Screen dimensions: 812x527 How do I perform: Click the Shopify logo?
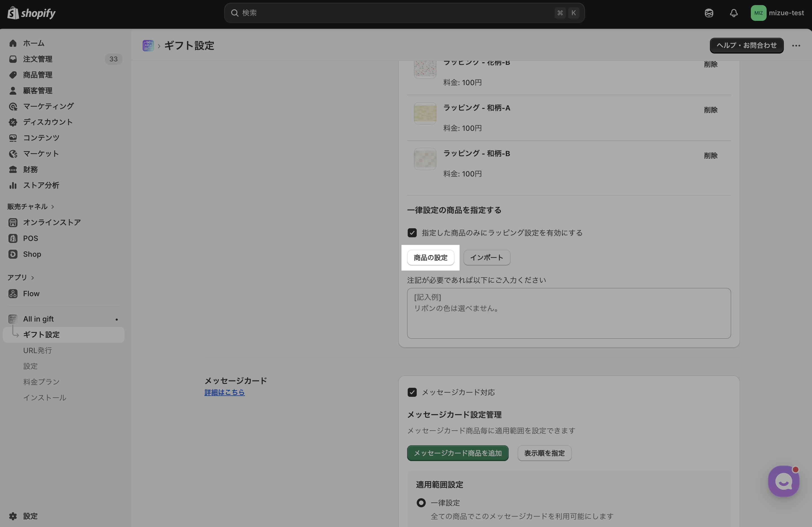pyautogui.click(x=31, y=13)
